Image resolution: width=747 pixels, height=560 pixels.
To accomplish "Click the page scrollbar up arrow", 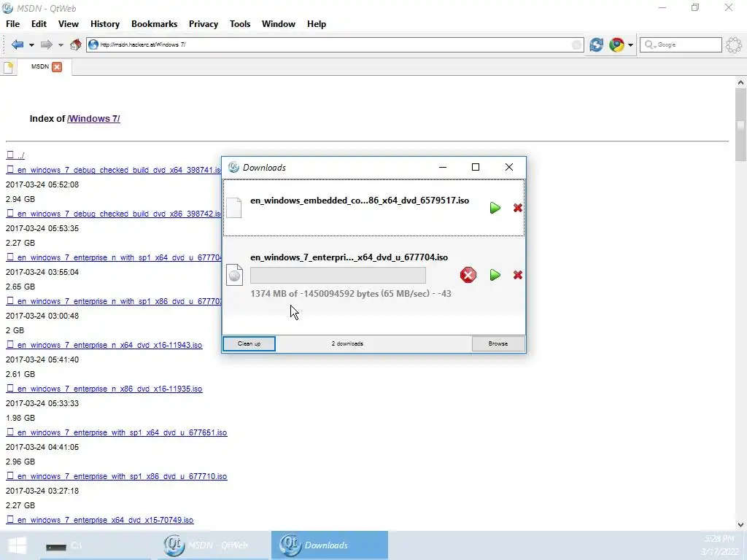I will [740, 82].
